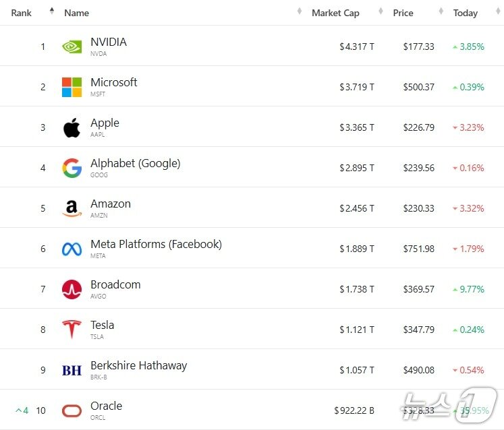Click the Oracle red oval logo

click(72, 410)
